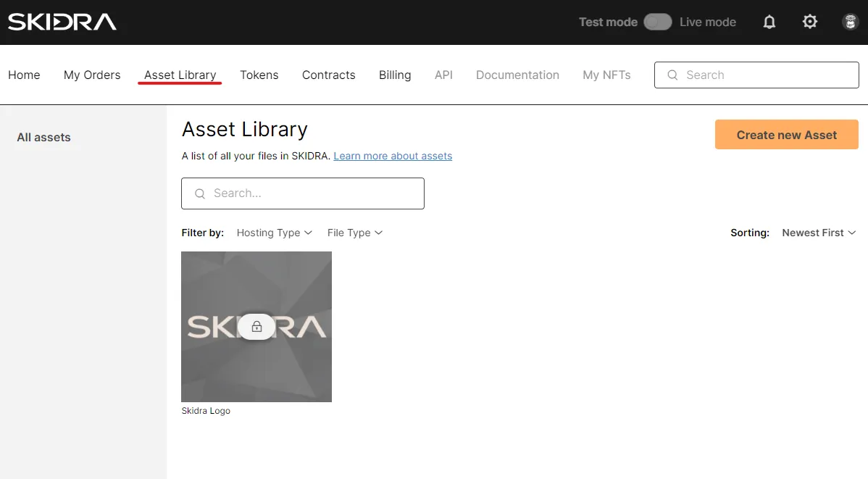Click the Test mode label
868x479 pixels.
(x=608, y=22)
